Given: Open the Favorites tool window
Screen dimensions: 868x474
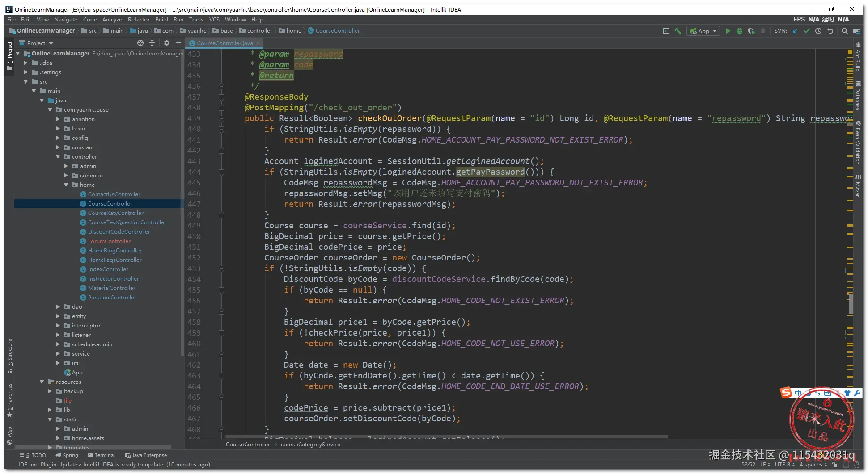Looking at the screenshot, I should [x=10, y=400].
